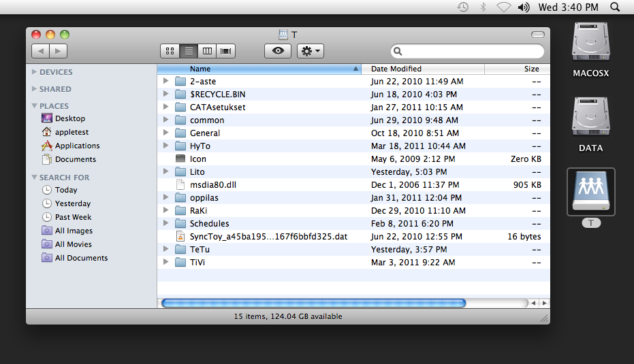The height and width of the screenshot is (364, 634).
Task: Select the SyncToy .dat file icon
Action: [x=180, y=236]
